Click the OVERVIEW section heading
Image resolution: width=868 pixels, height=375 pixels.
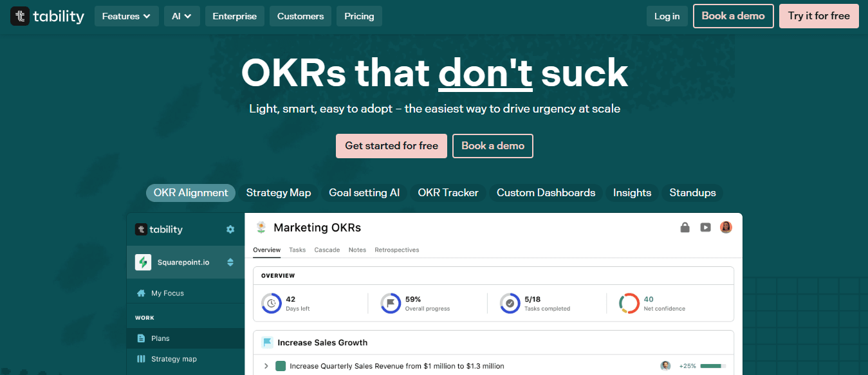click(278, 276)
